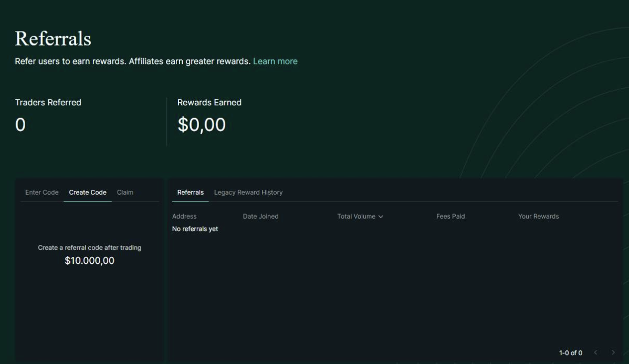
Task: Click the $10.000,00 trading requirement amount
Action: coord(89,261)
